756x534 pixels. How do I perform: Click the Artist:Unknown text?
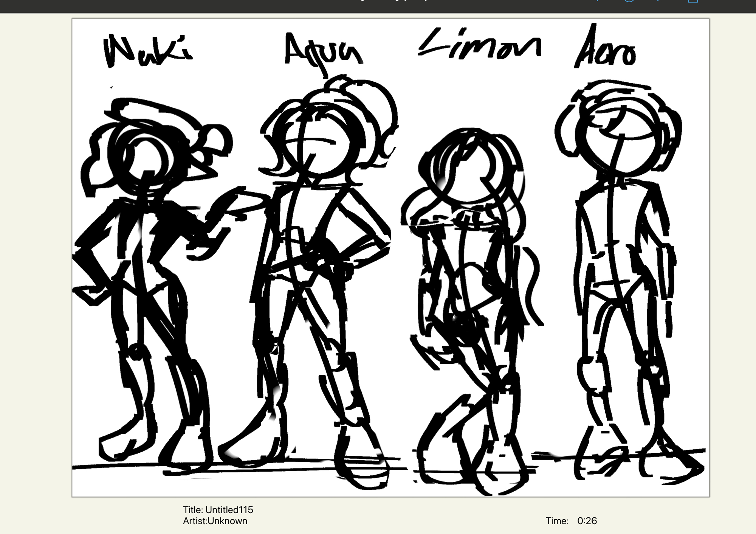(x=215, y=521)
